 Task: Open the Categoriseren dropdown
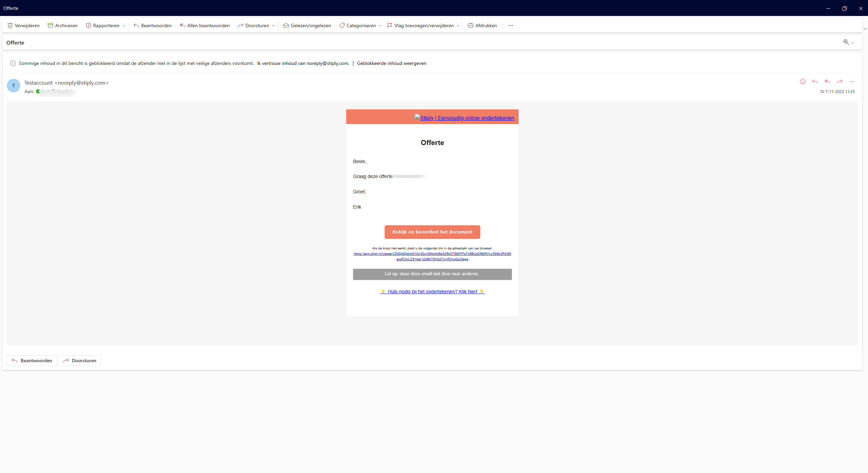pyautogui.click(x=380, y=26)
